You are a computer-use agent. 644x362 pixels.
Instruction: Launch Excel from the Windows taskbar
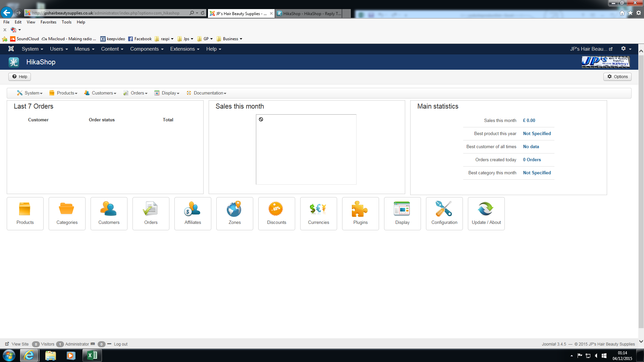point(92,355)
